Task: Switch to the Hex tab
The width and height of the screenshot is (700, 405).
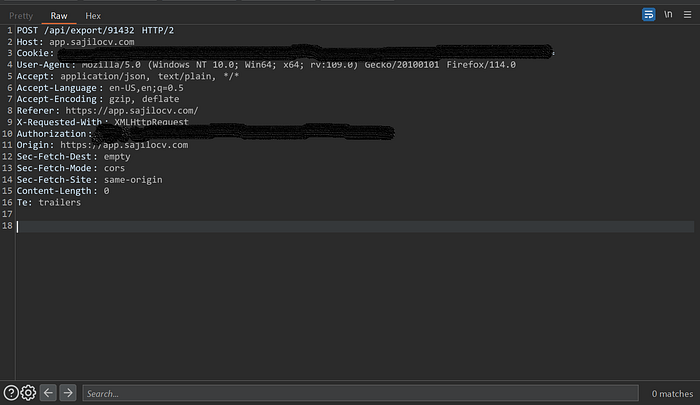Action: [93, 16]
